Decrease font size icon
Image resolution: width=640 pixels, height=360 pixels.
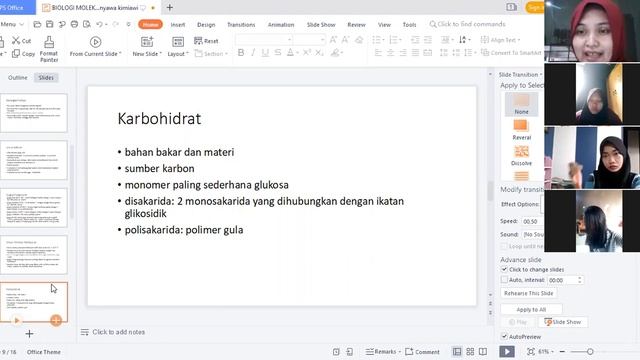[x=345, y=40]
